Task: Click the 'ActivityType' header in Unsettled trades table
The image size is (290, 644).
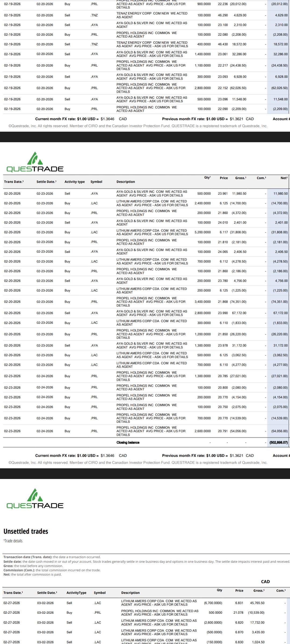Action: [x=76, y=592]
